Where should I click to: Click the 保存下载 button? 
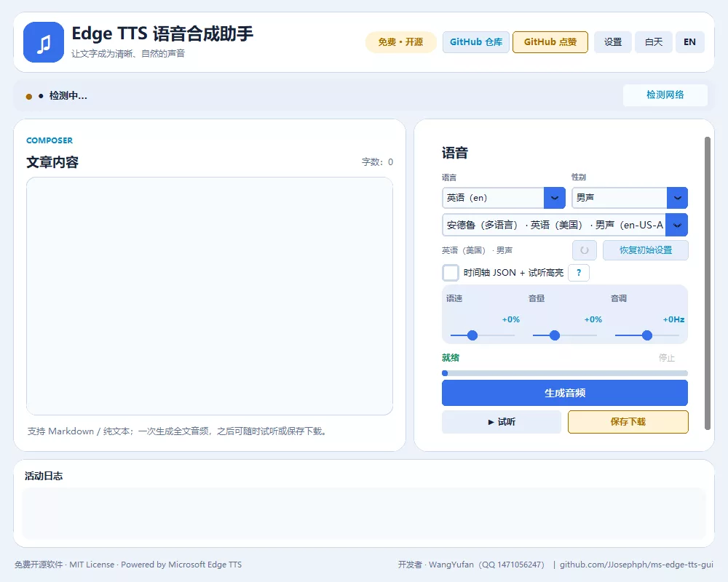point(628,422)
